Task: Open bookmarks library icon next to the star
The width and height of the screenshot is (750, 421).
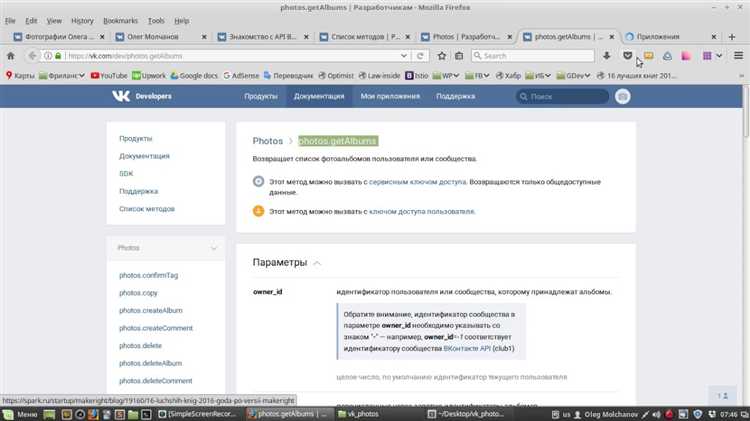Action: 459,56
